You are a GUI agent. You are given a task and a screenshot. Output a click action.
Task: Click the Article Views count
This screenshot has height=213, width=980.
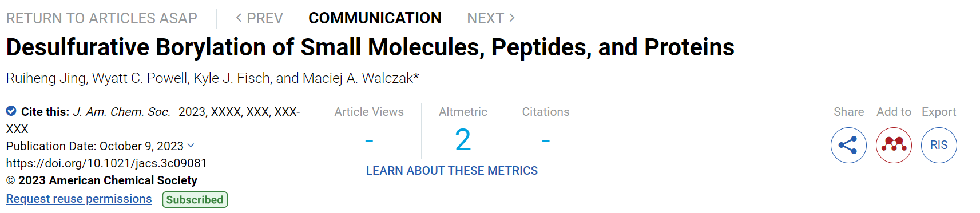[x=369, y=140]
